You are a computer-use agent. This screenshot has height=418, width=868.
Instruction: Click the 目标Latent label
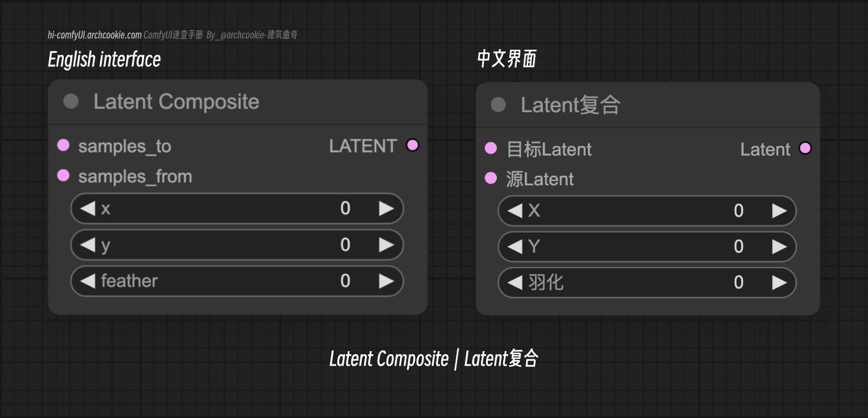coord(549,149)
